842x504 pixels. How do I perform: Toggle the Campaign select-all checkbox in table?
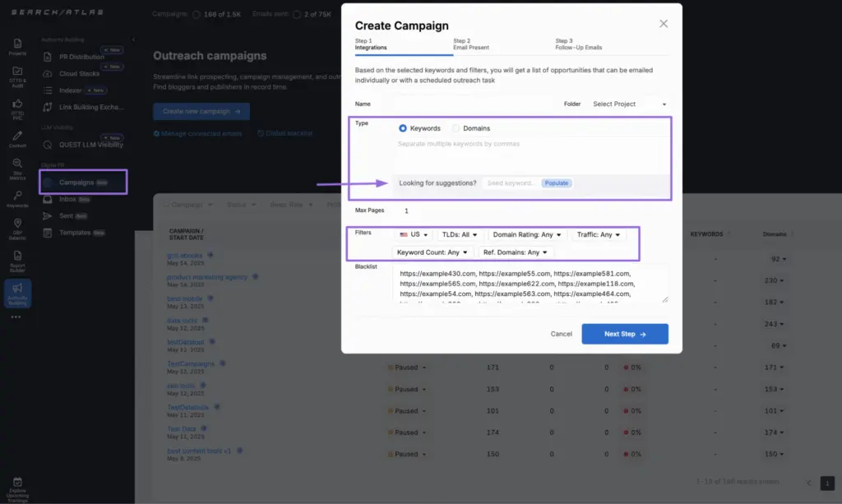pyautogui.click(x=166, y=205)
